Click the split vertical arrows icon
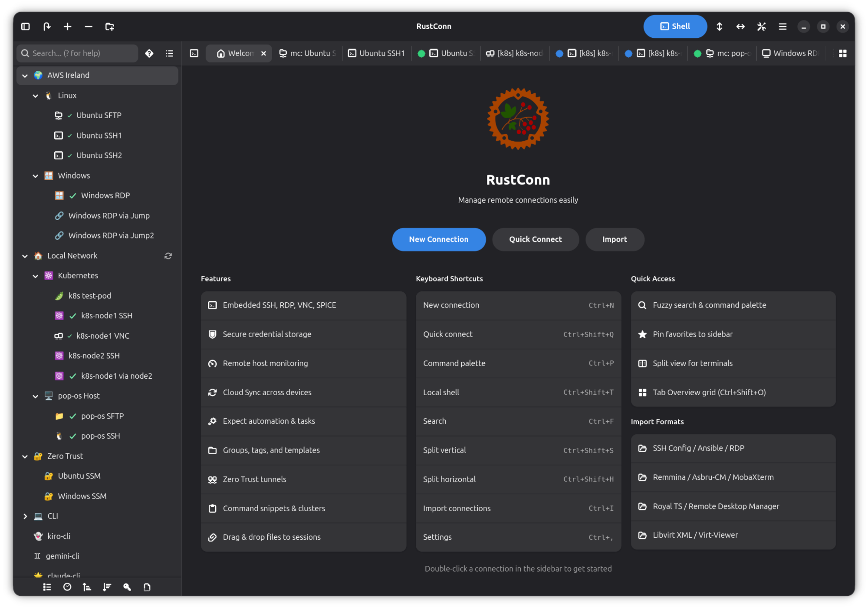868x608 pixels. pos(719,26)
